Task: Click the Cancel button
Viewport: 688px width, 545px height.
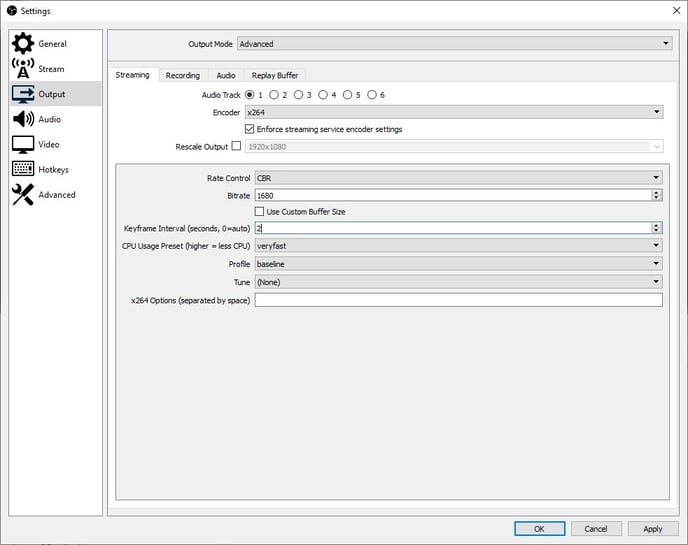Action: coord(595,529)
